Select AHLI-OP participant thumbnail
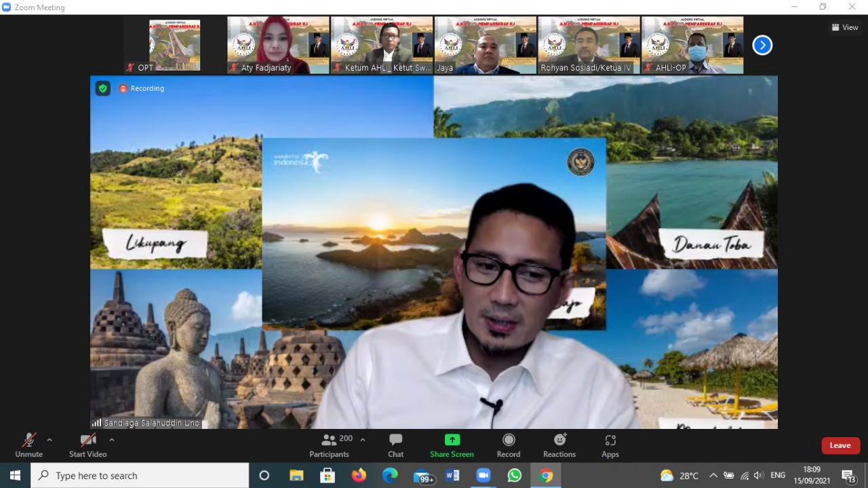868x488 pixels. pyautogui.click(x=693, y=45)
